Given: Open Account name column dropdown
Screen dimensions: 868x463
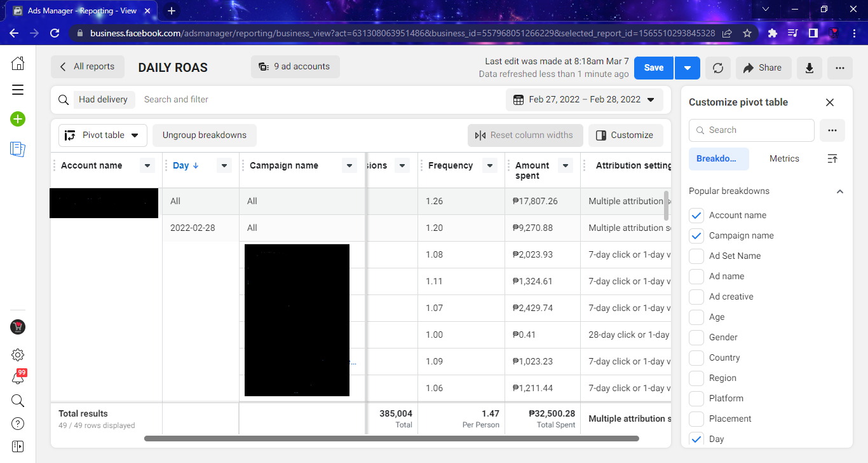Looking at the screenshot, I should pos(147,166).
